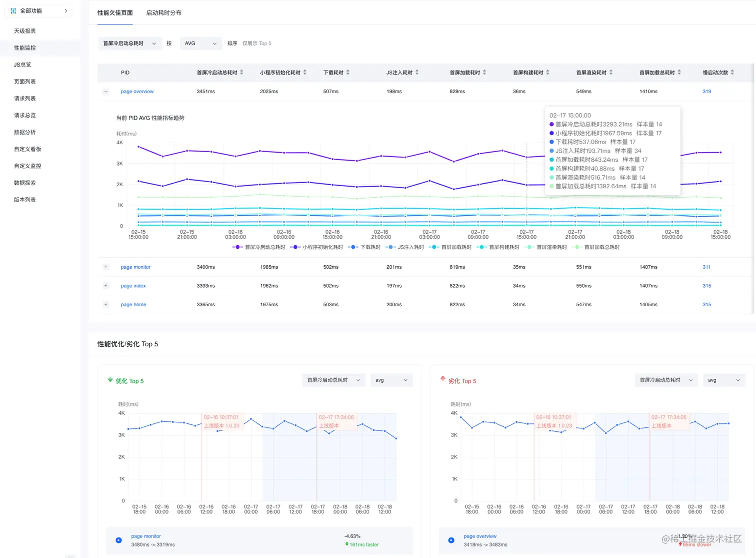Sort by JS注入耗时 column icon
The width and height of the screenshot is (756, 558).
point(417,73)
